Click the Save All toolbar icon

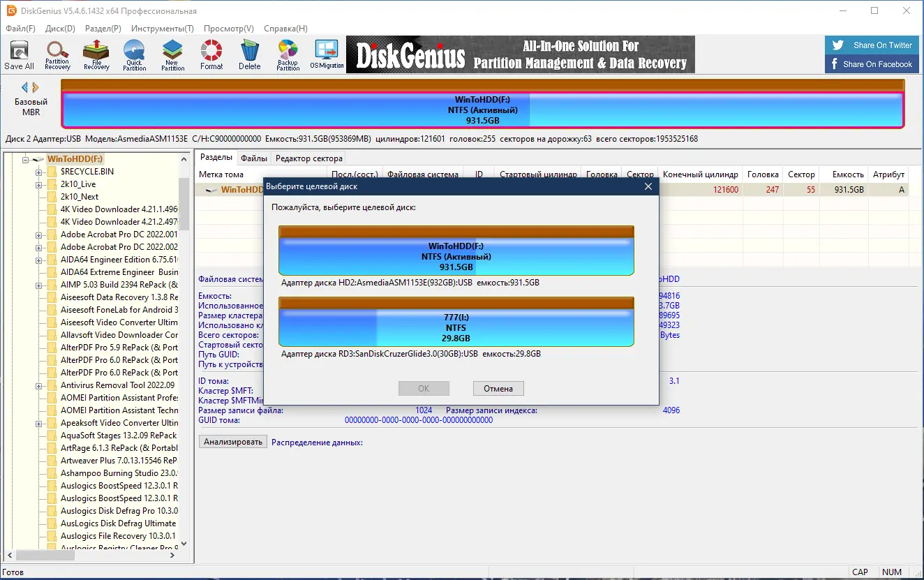tap(19, 55)
